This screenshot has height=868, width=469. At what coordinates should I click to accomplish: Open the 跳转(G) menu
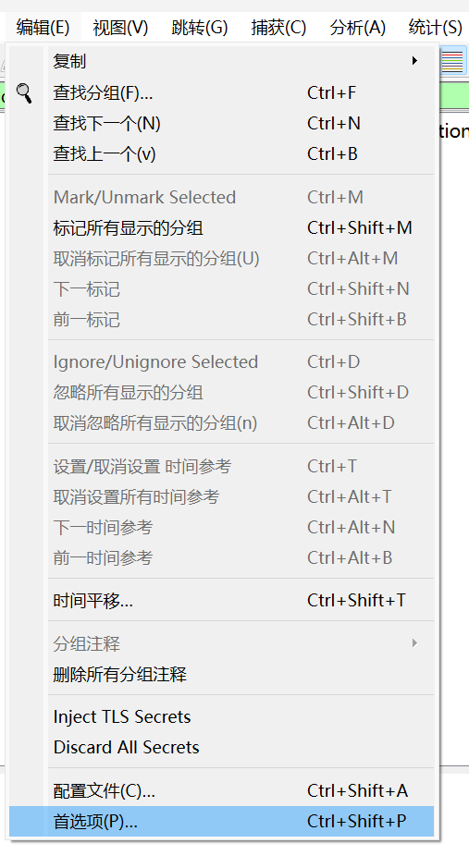tap(200, 27)
